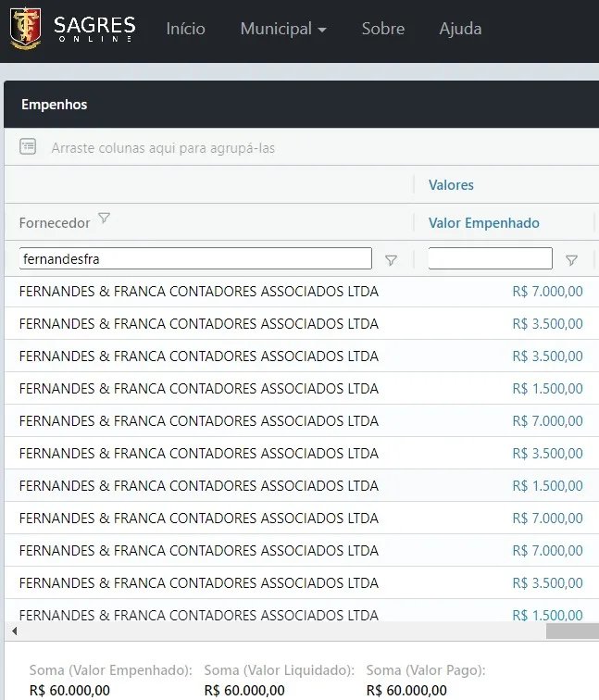Click the left arrow of the horizontal scrollbar
This screenshot has height=700, width=599.
coord(15,631)
